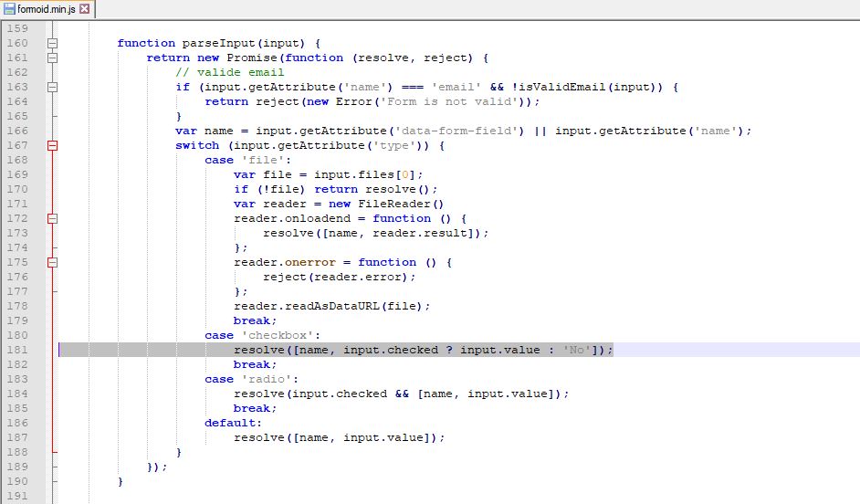Click line number 191 in the margin
This screenshot has height=504, width=860.
(17, 496)
